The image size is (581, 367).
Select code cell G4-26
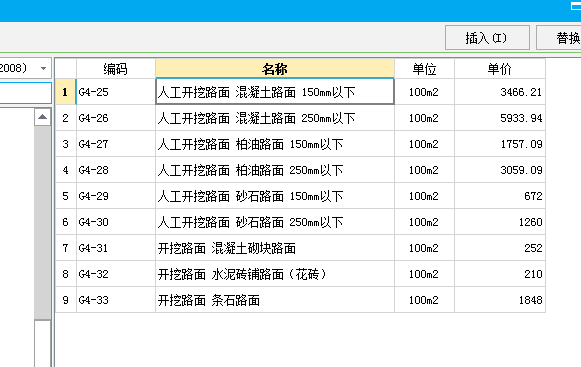116,118
